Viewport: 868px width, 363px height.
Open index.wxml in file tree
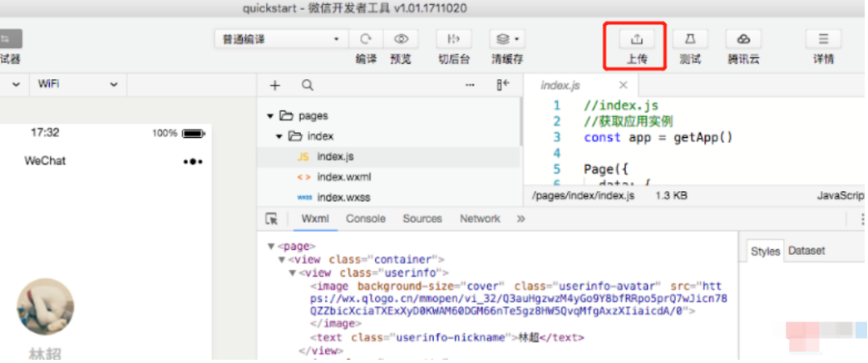coord(388,177)
